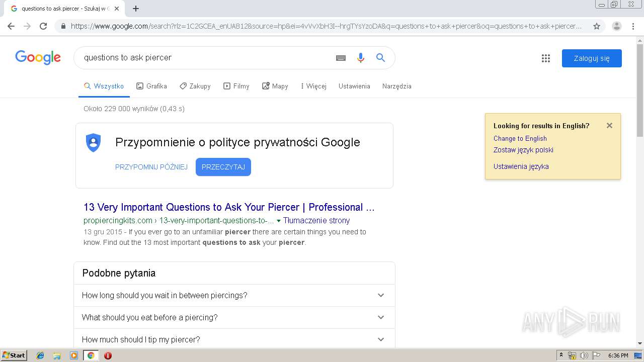The image size is (644, 362).
Task: Open the media player taskbar icon
Action: [74, 355]
